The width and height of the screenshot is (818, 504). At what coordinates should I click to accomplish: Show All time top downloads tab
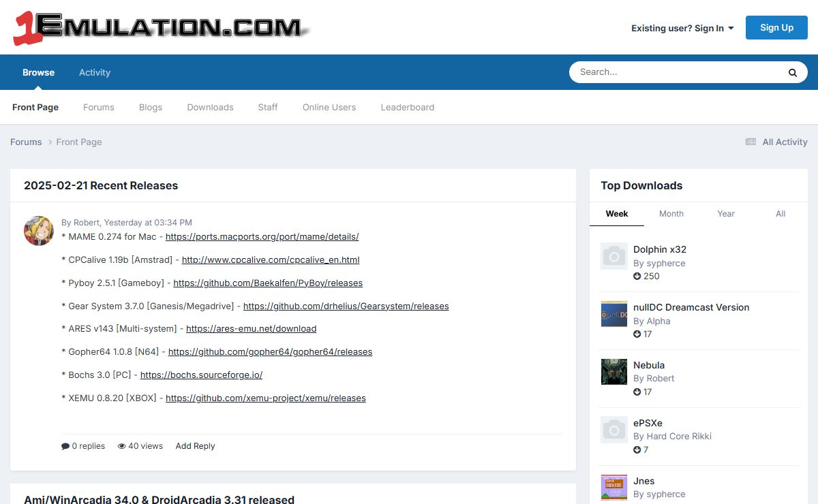pyautogui.click(x=780, y=214)
